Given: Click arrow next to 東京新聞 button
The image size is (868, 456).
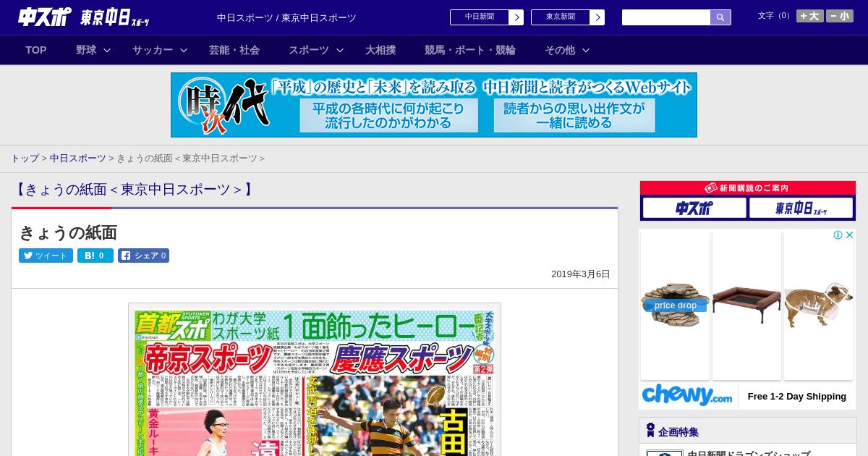Looking at the screenshot, I should click(597, 17).
